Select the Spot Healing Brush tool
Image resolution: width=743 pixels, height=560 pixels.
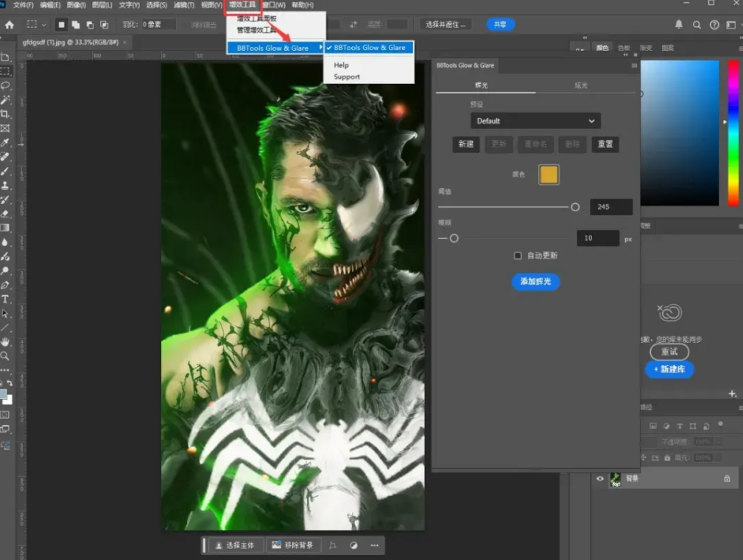tap(5, 157)
